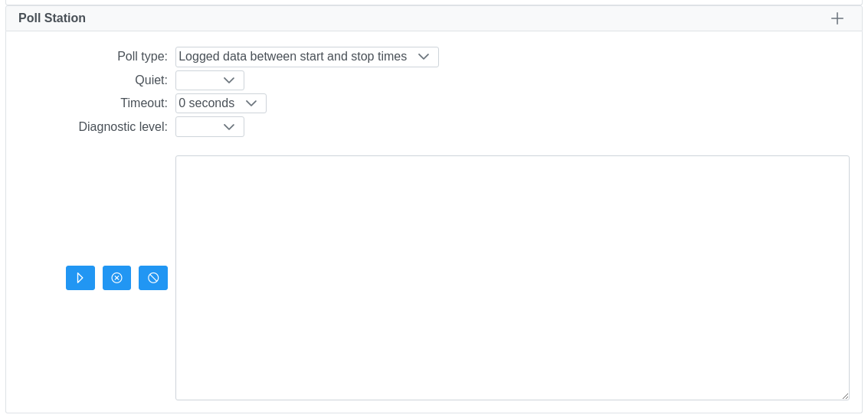Click the "Quiet:" label
This screenshot has width=868, height=418.
(151, 80)
